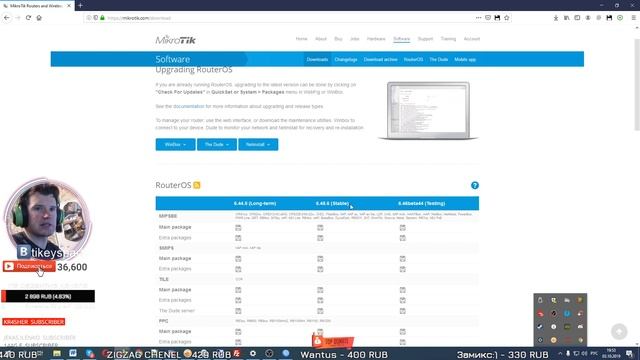This screenshot has height=360, width=640.
Task: Open the Software navigation item
Action: (402, 39)
